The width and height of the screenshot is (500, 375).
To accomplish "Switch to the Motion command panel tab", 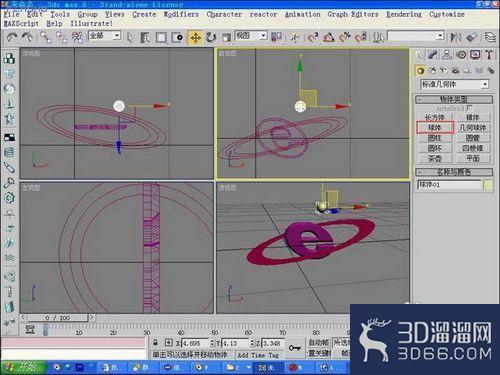I will (x=462, y=55).
